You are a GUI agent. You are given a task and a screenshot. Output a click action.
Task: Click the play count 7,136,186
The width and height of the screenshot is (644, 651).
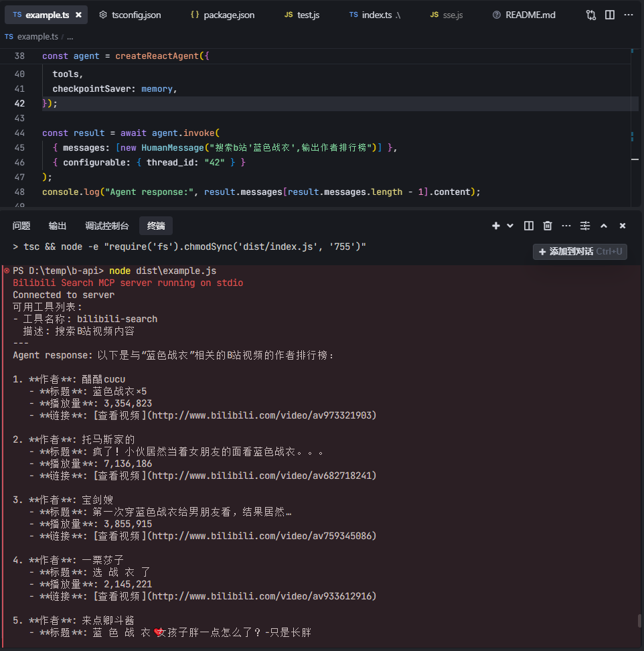pyautogui.click(x=128, y=463)
